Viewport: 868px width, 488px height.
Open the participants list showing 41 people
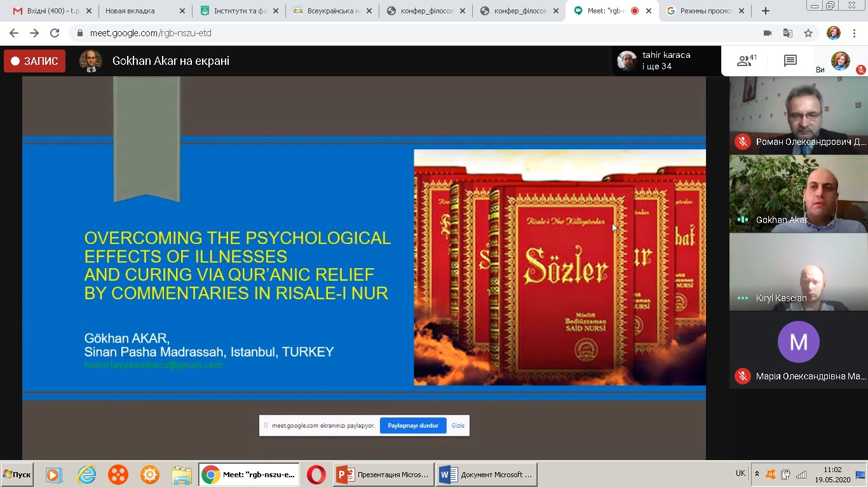coord(746,61)
